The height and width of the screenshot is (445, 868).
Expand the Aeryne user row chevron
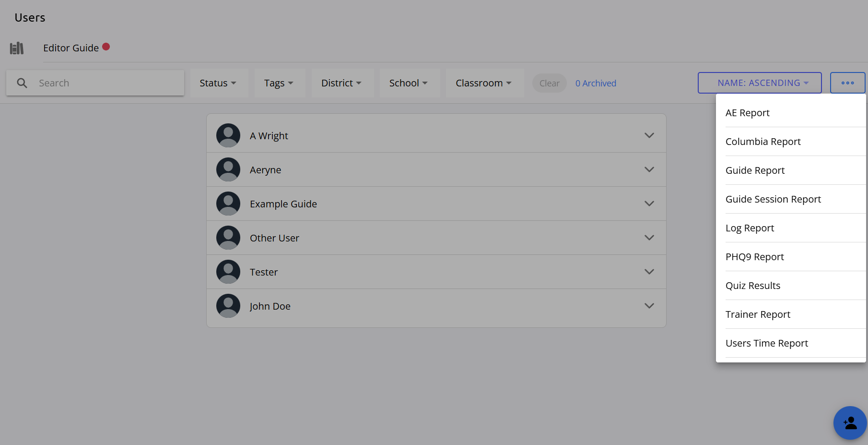click(x=649, y=169)
